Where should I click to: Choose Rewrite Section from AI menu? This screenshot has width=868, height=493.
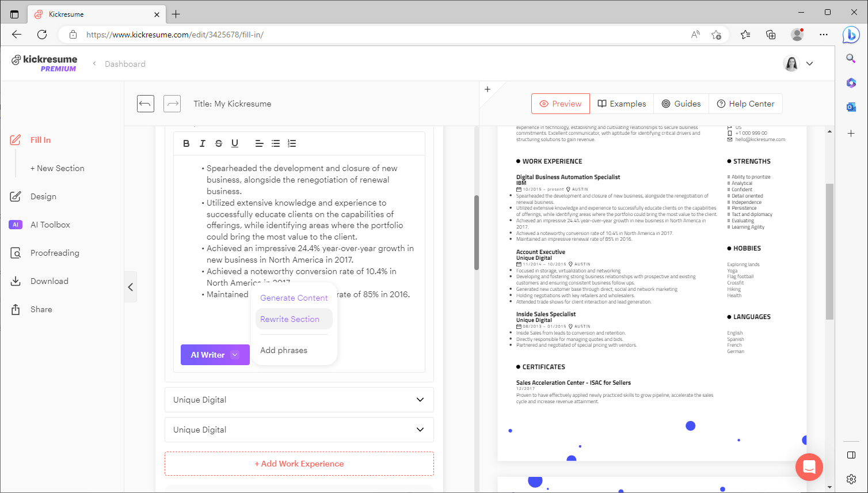294,319
